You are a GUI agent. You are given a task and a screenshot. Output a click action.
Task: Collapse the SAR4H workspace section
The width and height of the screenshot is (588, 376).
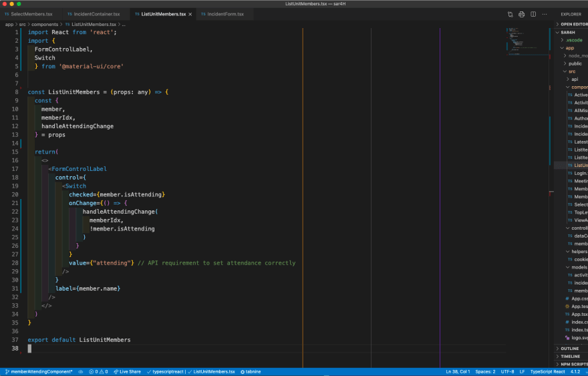572,32
